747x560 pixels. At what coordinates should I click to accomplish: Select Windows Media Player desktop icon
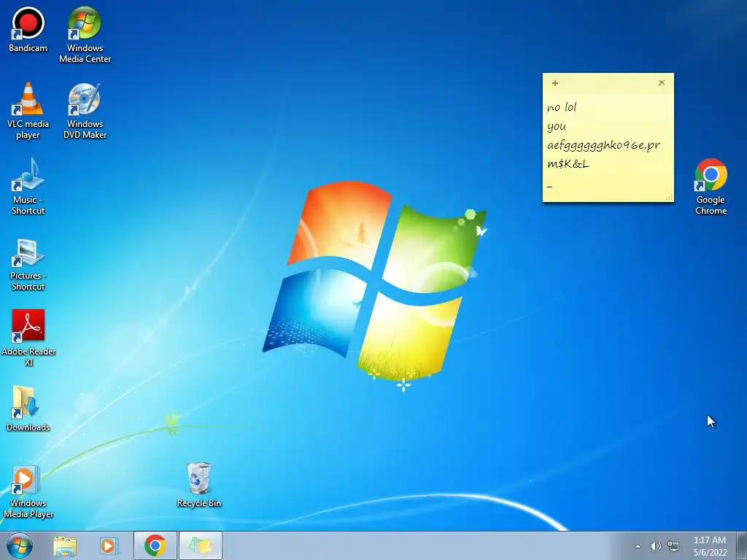[x=28, y=492]
